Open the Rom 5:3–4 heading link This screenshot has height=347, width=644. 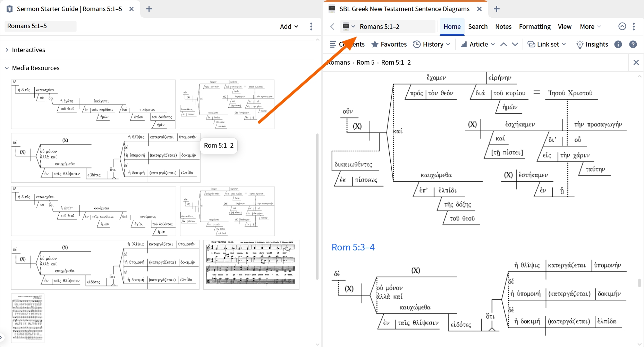click(353, 247)
